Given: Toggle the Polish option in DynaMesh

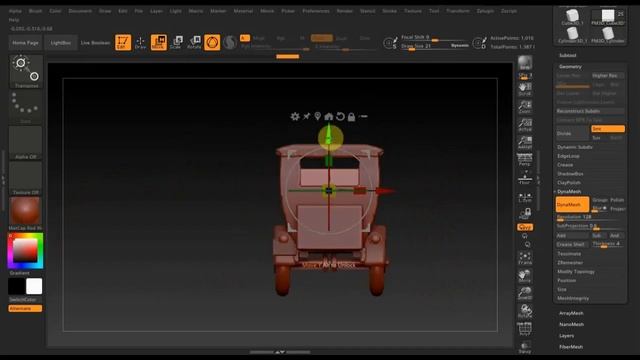Looking at the screenshot, I should point(617,200).
